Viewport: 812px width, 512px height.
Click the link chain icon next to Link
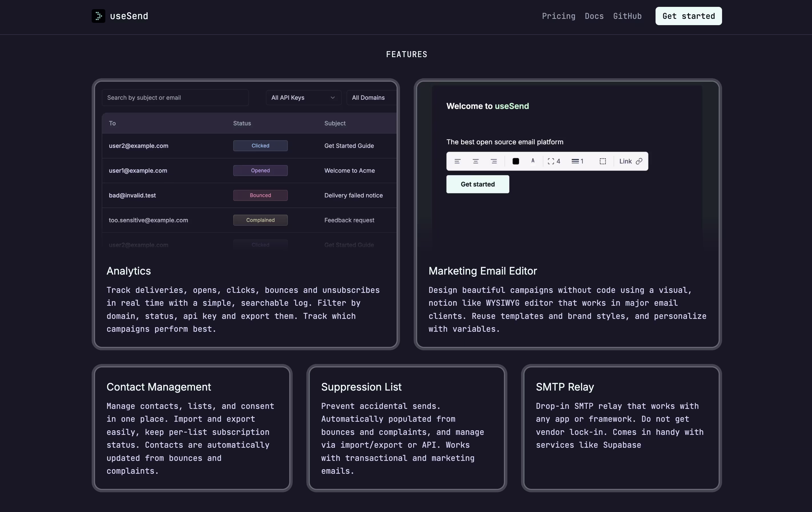639,161
